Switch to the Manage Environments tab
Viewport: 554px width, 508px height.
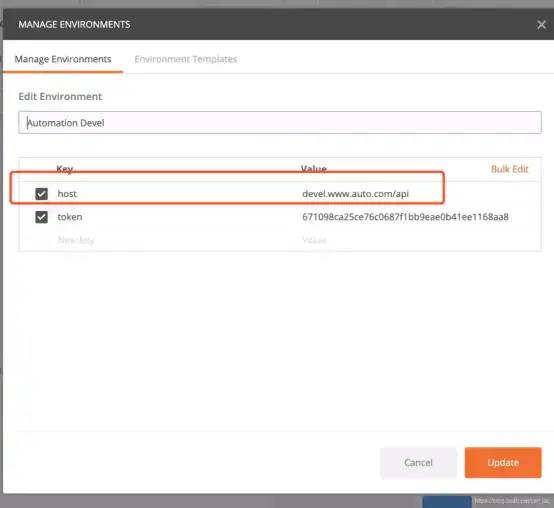[63, 59]
